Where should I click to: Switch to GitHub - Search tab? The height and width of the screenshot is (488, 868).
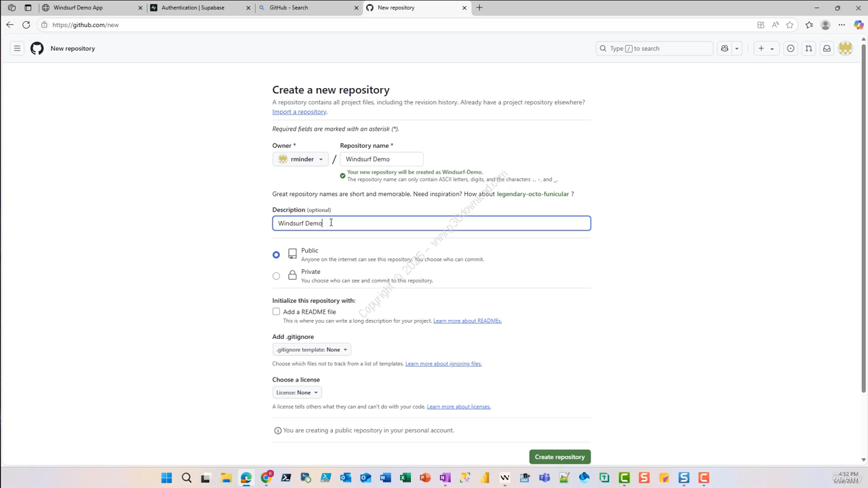[309, 7]
